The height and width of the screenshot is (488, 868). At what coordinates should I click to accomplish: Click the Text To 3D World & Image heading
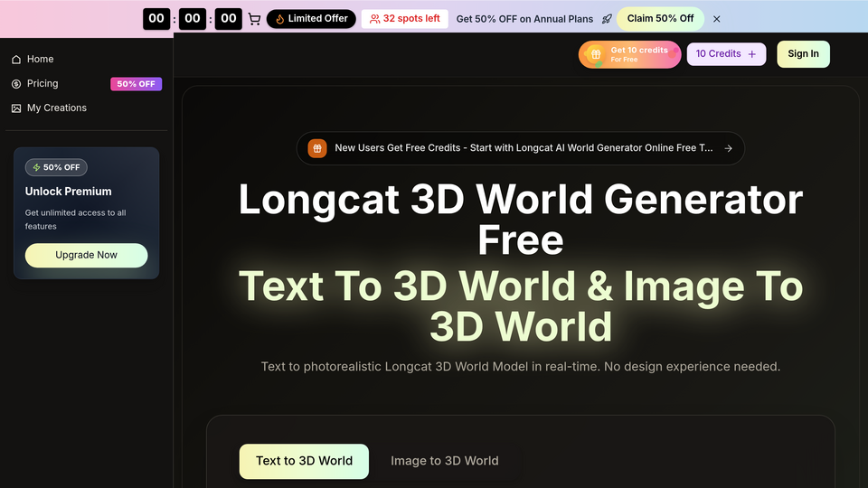pos(521,306)
